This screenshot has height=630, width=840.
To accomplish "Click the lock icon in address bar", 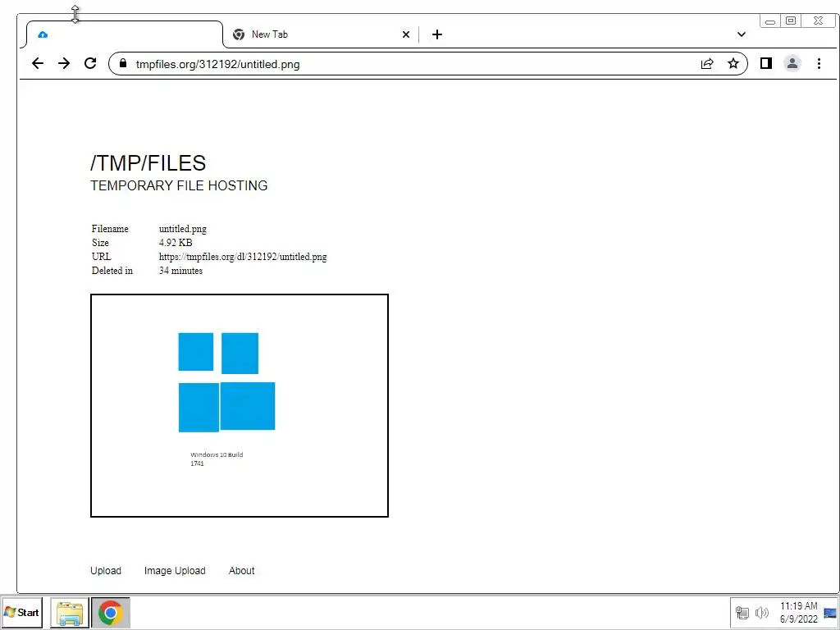I will (123, 64).
